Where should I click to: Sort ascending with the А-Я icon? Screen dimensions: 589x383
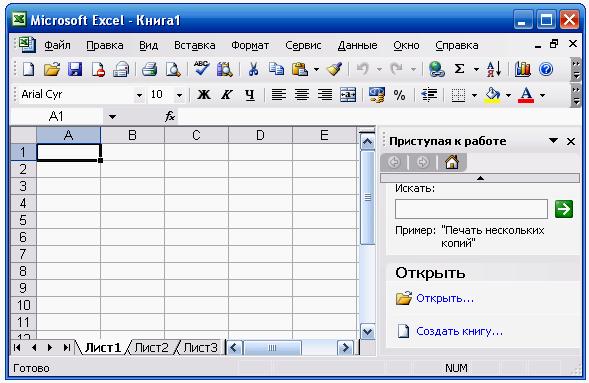[x=494, y=69]
